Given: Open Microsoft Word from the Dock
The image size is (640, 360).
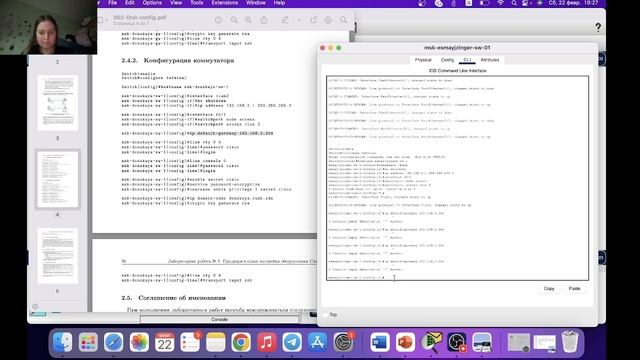Looking at the screenshot, I should (x=380, y=342).
